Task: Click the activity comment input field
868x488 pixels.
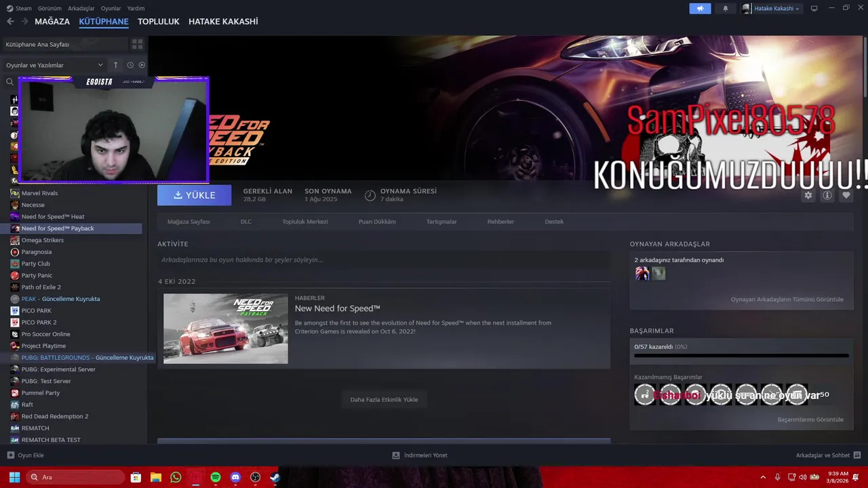Action: 384,260
